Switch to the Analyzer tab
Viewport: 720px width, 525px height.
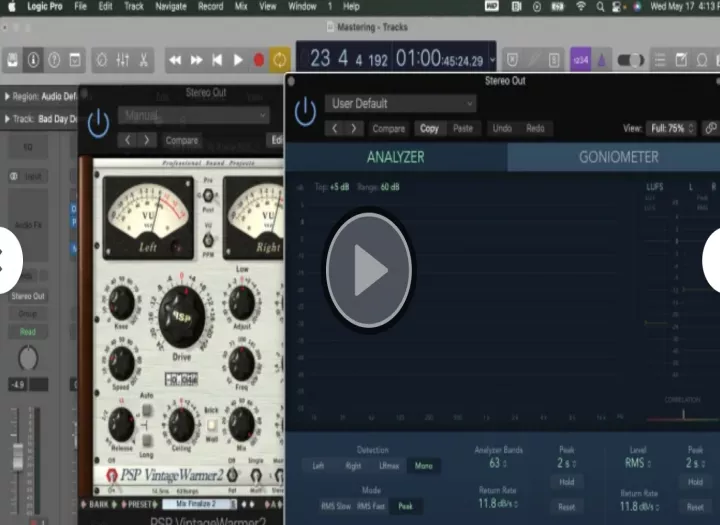396,157
